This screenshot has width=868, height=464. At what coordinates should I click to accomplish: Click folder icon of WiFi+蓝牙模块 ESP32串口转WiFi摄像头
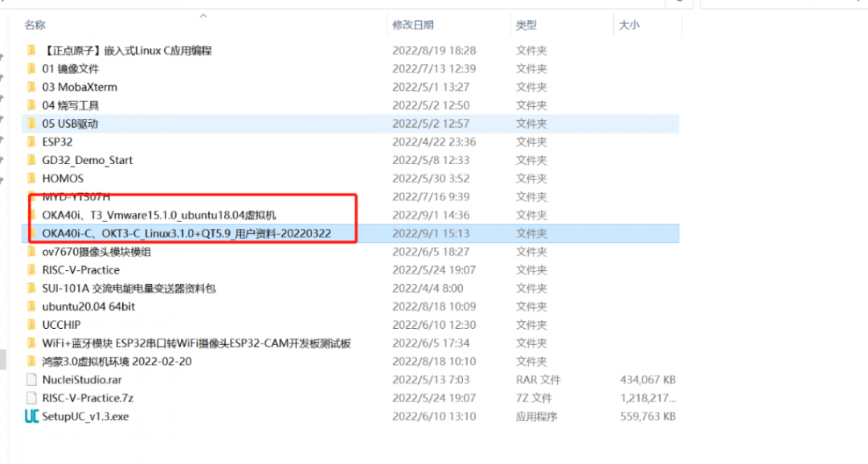click(31, 343)
